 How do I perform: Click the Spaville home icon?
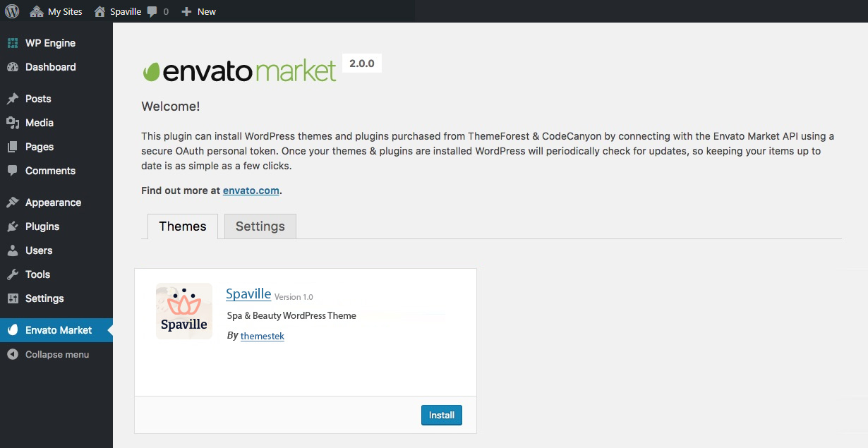[x=100, y=11]
